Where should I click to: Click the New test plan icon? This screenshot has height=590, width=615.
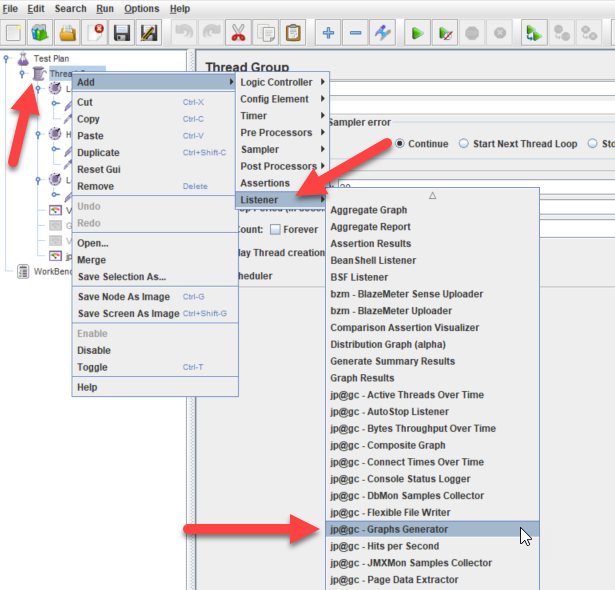coord(14,33)
